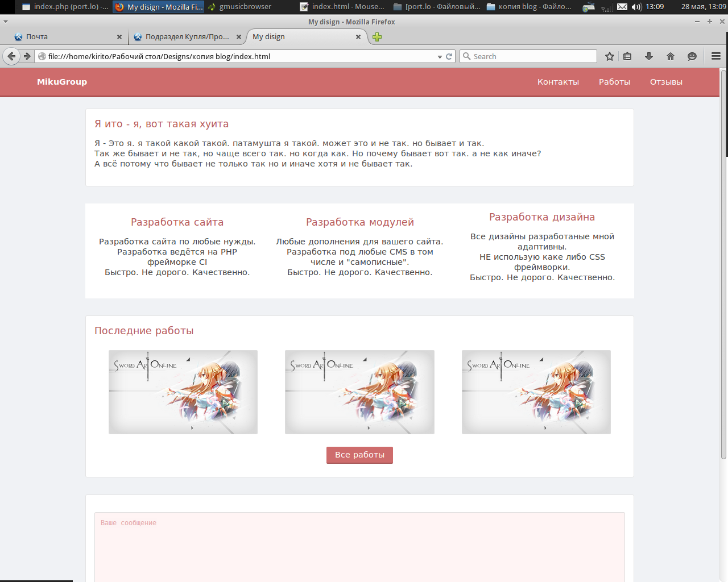The height and width of the screenshot is (582, 728).
Task: Open the Firefox hamburger menu
Action: tap(716, 56)
